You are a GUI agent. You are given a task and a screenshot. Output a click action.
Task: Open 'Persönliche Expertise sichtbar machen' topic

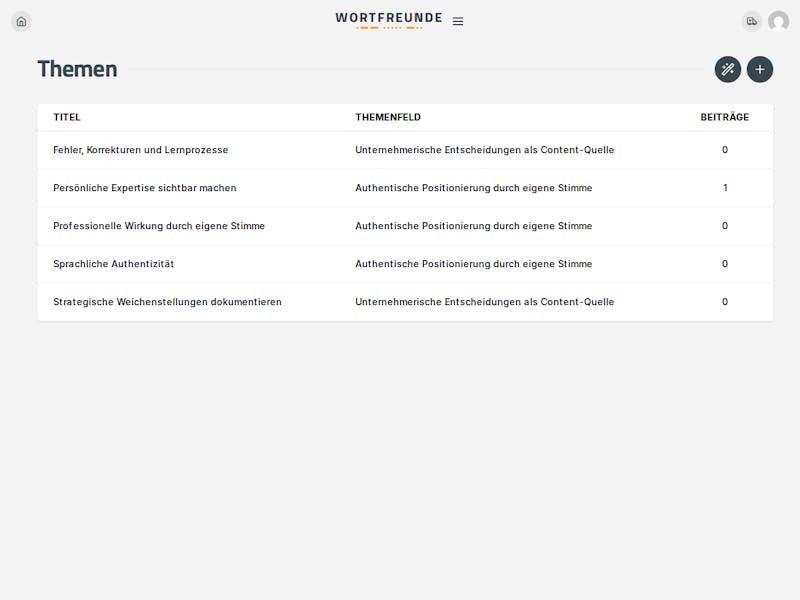[145, 188]
